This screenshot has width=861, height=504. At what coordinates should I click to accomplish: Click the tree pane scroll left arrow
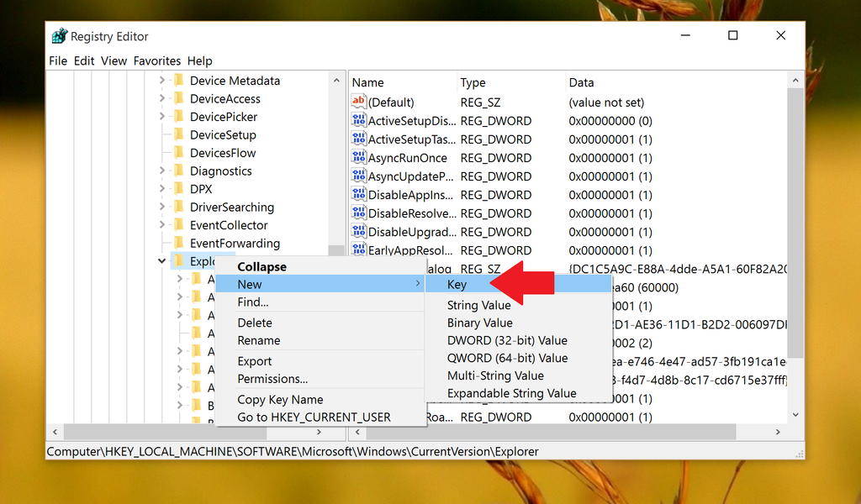pos(55,432)
